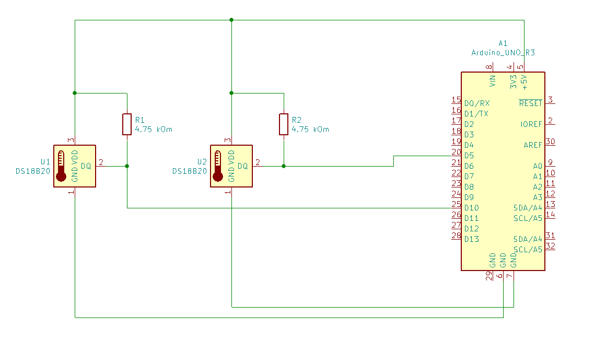Click the D13 pin label
Screen dimensions: 606x364
pyautogui.click(x=472, y=239)
